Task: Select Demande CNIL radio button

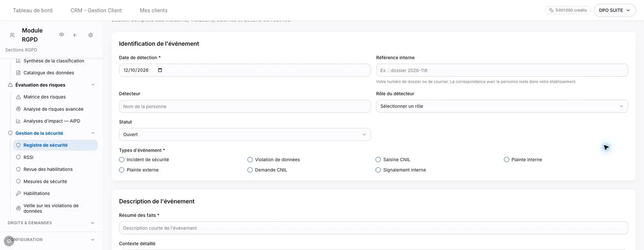Action: (250, 170)
